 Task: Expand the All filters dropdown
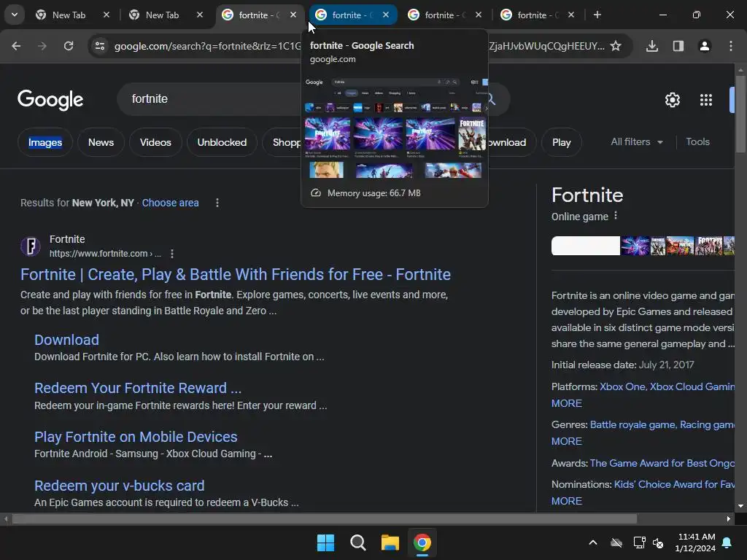point(636,142)
